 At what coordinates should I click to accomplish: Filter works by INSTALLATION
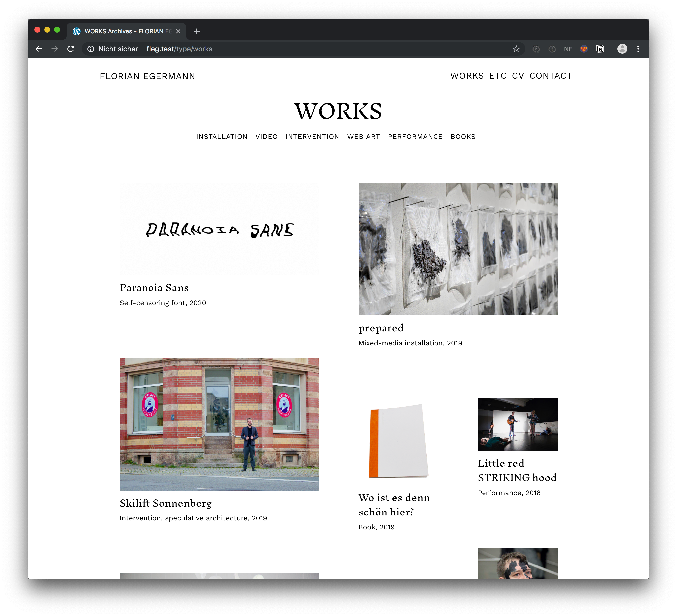pos(222,137)
